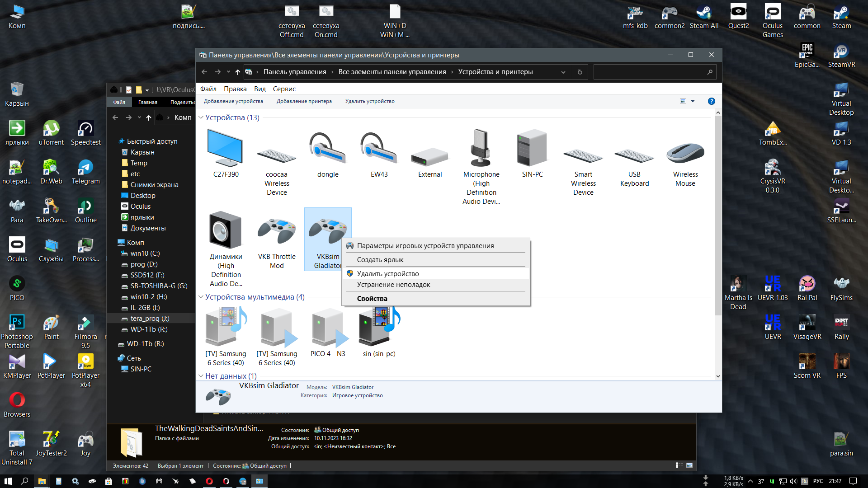The width and height of the screenshot is (868, 488).
Task: Open taskbar search magnifier
Action: pyautogui.click(x=24, y=481)
